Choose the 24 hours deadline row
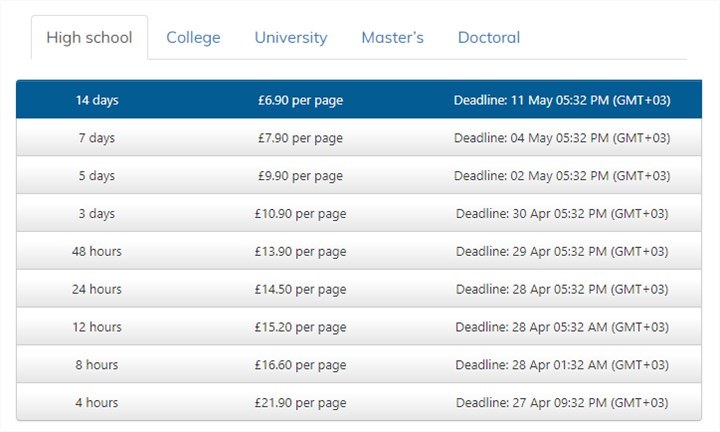720x432 pixels. coord(359,289)
